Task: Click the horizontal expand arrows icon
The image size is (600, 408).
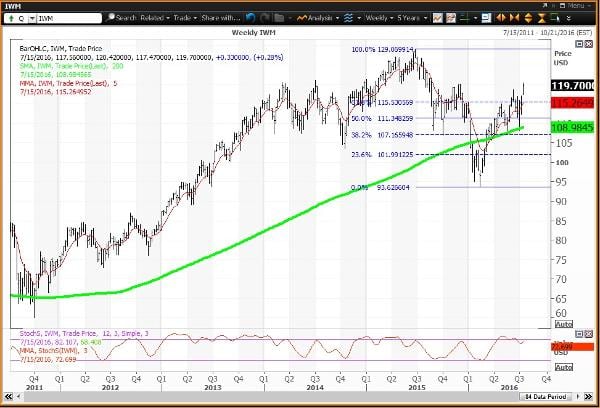Action: pyautogui.click(x=501, y=18)
